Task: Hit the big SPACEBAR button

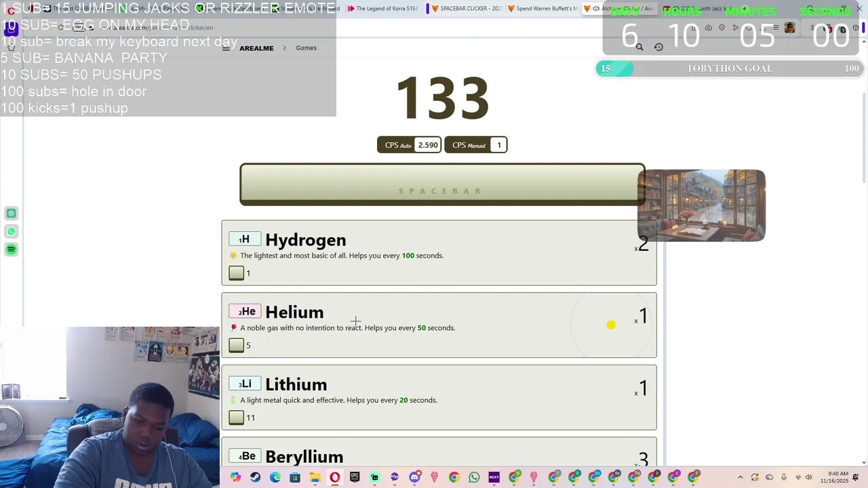Action: point(442,184)
